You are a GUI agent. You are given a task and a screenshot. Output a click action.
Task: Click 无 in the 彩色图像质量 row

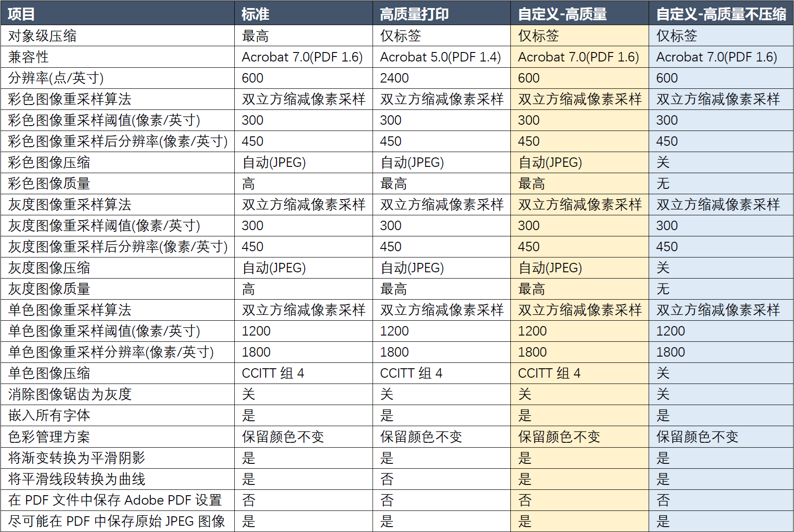(663, 183)
